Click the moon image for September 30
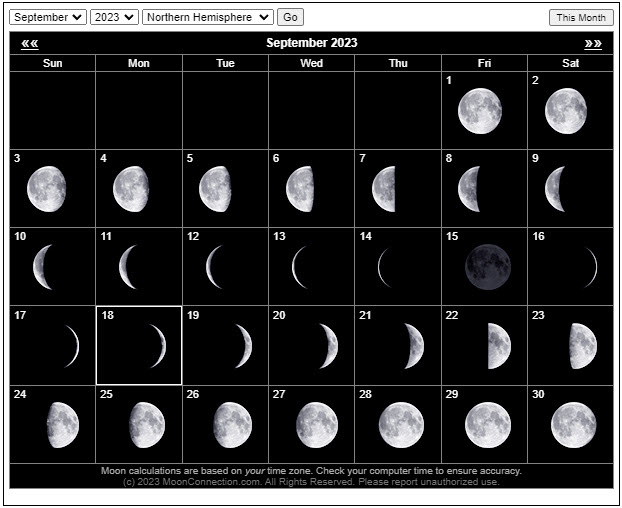 (574, 425)
